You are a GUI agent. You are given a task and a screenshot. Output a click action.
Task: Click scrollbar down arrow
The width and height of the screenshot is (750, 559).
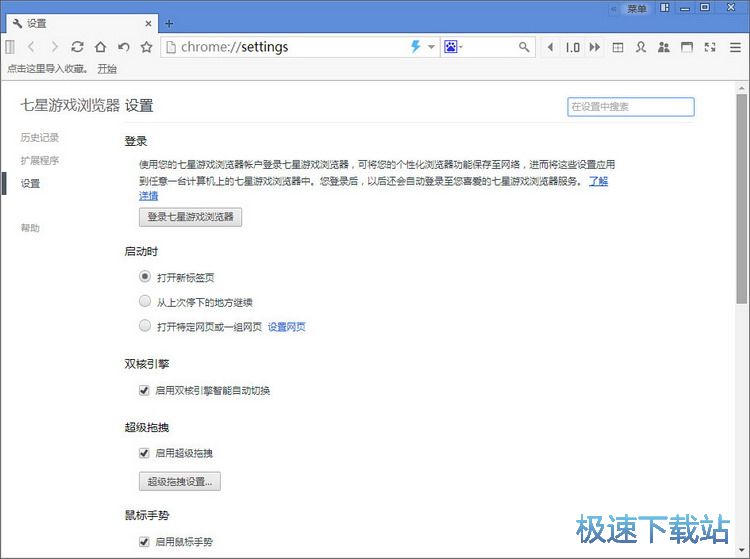tap(741, 550)
